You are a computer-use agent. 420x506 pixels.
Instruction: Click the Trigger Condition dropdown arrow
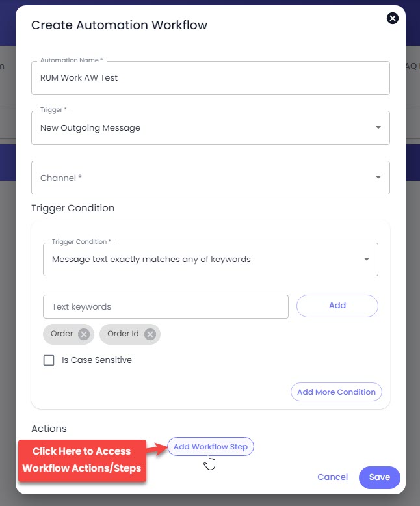point(367,259)
